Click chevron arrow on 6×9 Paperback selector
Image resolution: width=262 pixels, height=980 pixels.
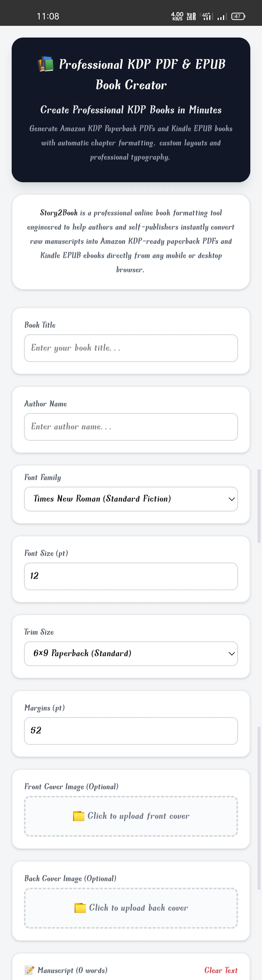point(232,654)
